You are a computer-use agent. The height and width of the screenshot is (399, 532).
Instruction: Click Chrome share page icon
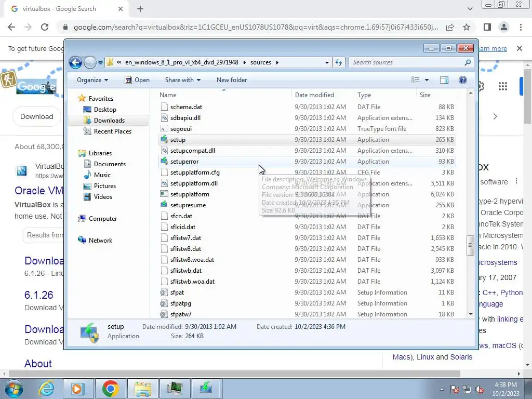pos(450,27)
